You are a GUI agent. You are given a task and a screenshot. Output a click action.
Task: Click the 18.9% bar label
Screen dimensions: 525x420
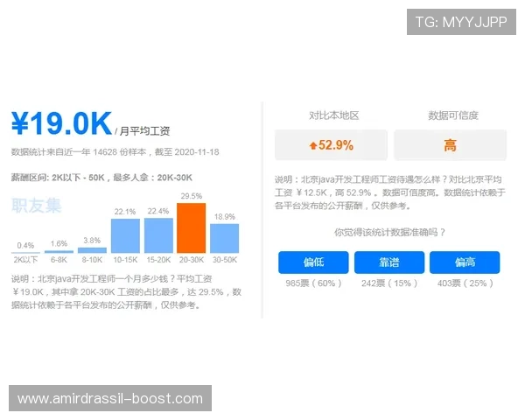225,217
